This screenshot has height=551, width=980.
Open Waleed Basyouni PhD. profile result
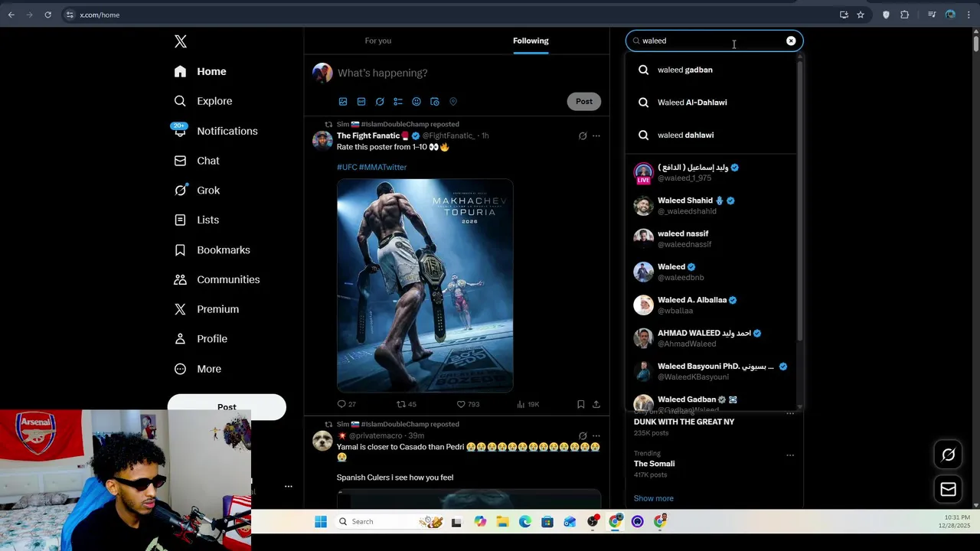[x=710, y=371]
